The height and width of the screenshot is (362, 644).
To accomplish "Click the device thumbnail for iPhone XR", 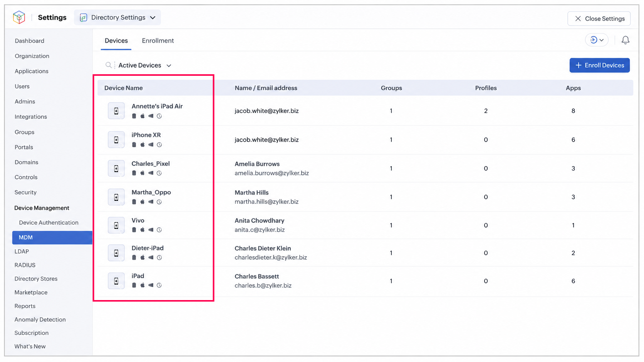I will coord(116,140).
